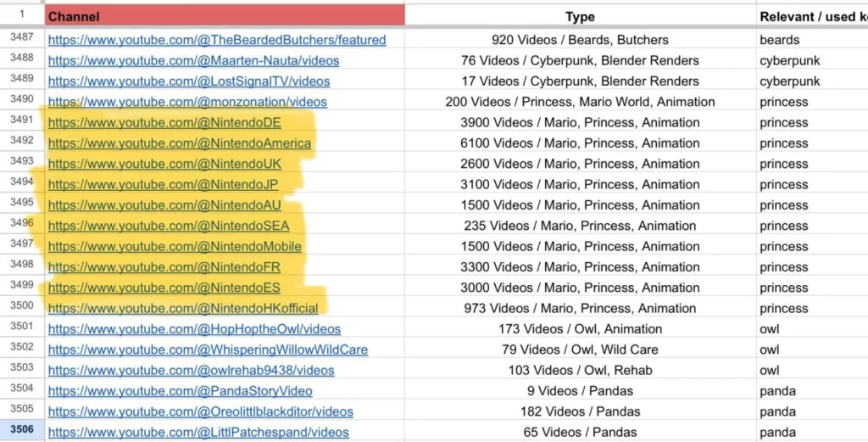Click cell '17 Videos / Cyberpunk, Blender Renders'

[x=580, y=81]
